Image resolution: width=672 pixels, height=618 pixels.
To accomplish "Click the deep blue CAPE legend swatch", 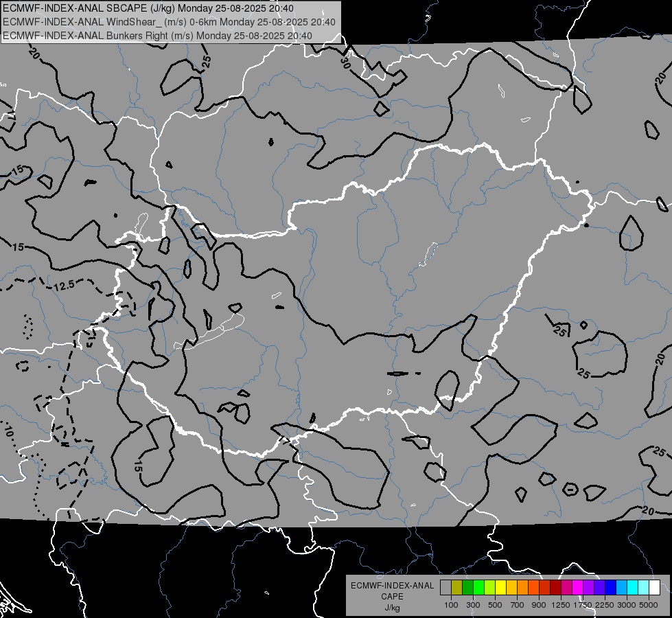I will [611, 587].
